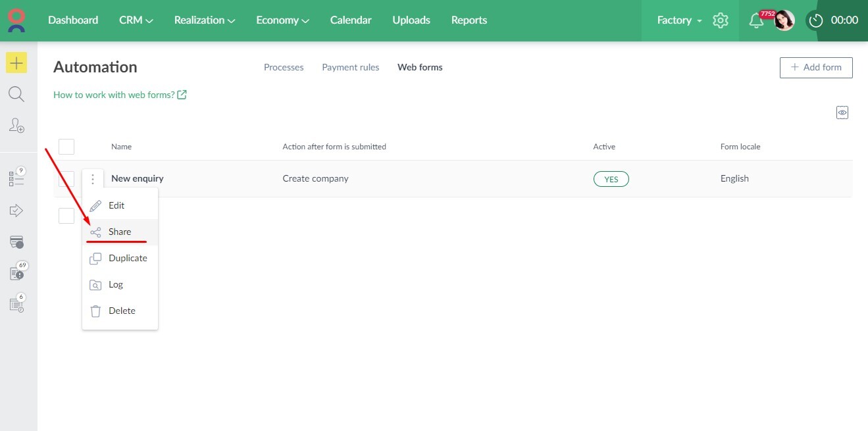Open the task list icon with badge 9
This screenshot has height=431, width=868.
[16, 178]
